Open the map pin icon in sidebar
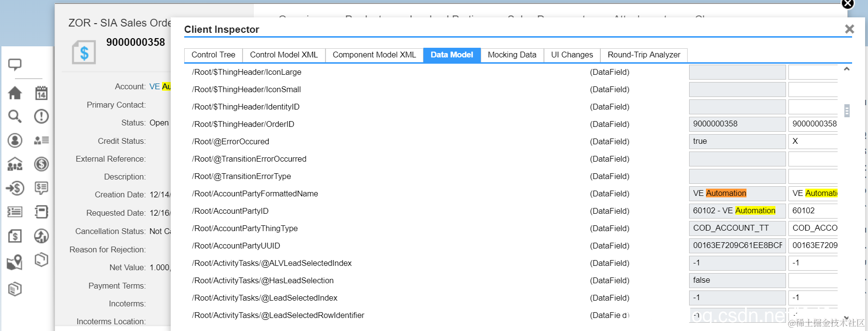 coord(15,262)
